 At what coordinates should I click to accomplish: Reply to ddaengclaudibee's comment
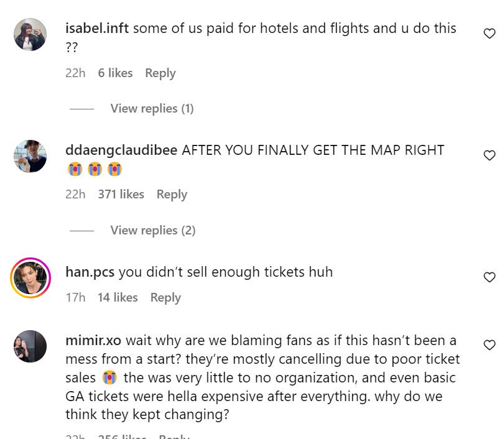172,194
